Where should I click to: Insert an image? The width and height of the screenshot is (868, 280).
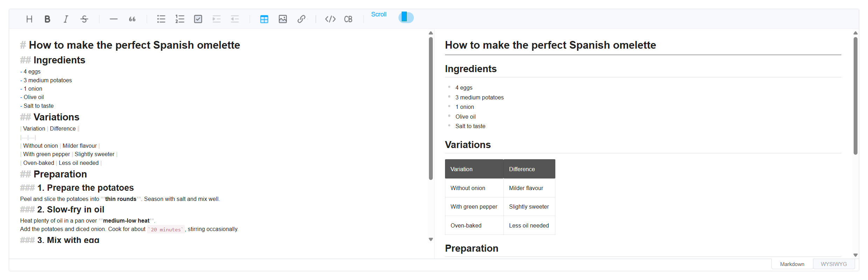283,19
